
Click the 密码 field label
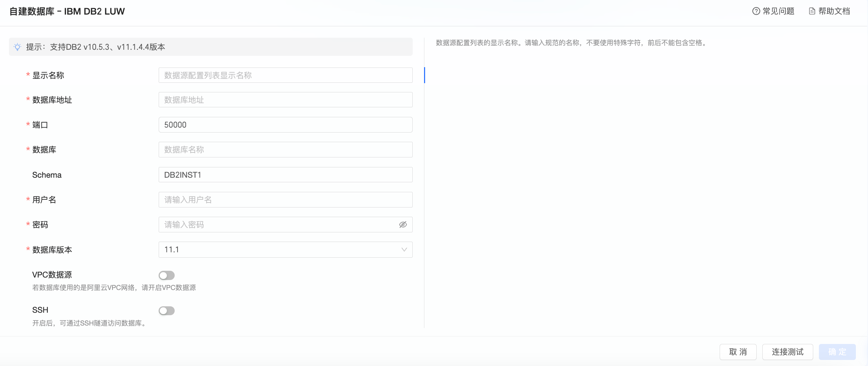pos(40,225)
